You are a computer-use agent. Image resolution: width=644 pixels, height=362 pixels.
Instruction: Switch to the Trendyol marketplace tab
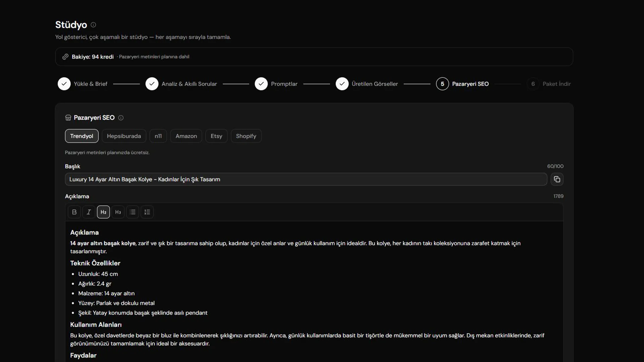coord(82,136)
